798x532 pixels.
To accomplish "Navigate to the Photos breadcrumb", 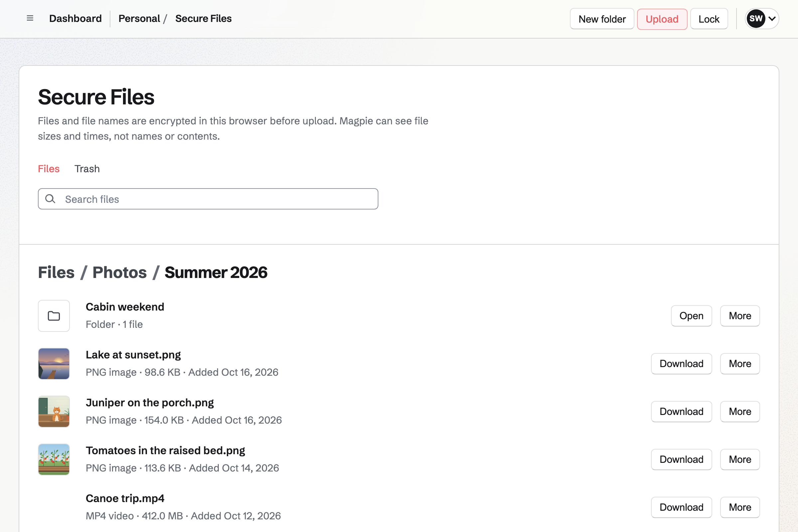I will pos(119,272).
